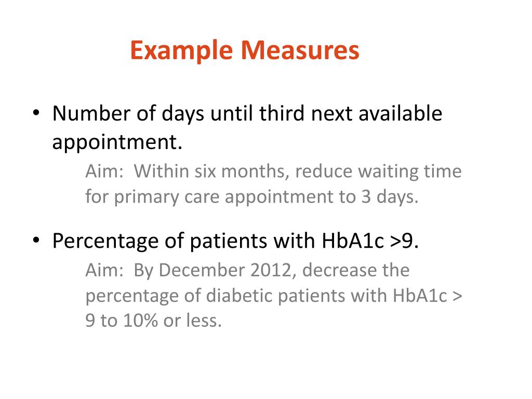Click the word appointment. in first bullet
532x399 pixels.
point(117,142)
